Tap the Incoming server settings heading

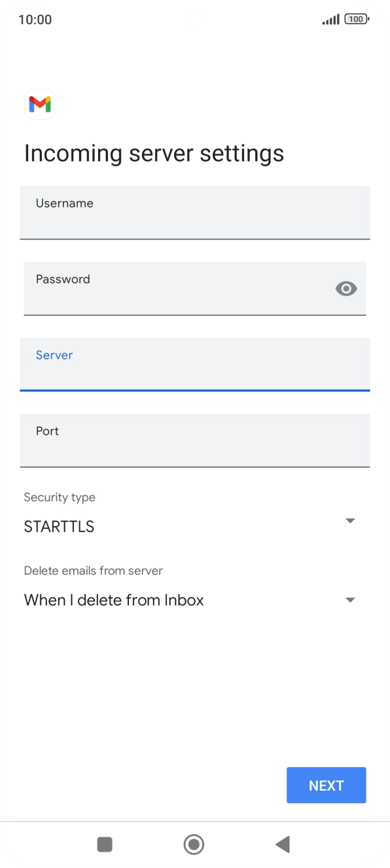coord(154,153)
